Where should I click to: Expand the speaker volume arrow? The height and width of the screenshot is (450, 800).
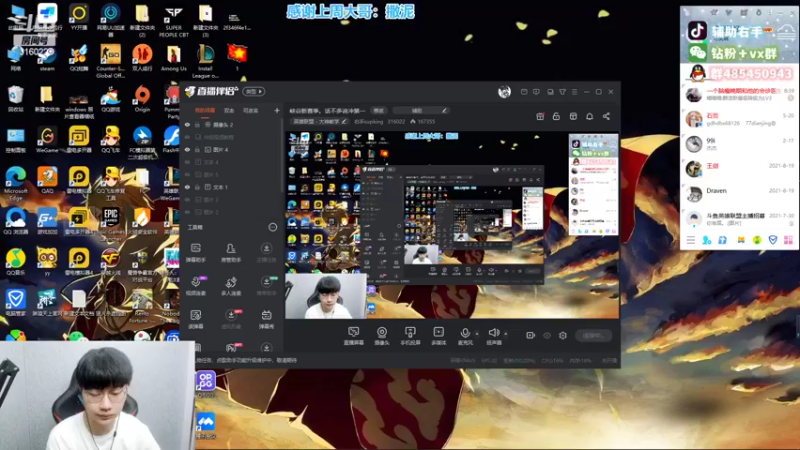pyautogui.click(x=506, y=334)
